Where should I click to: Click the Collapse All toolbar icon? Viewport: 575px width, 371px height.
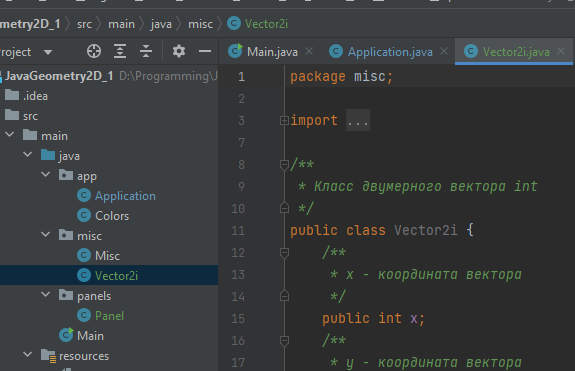coord(146,51)
